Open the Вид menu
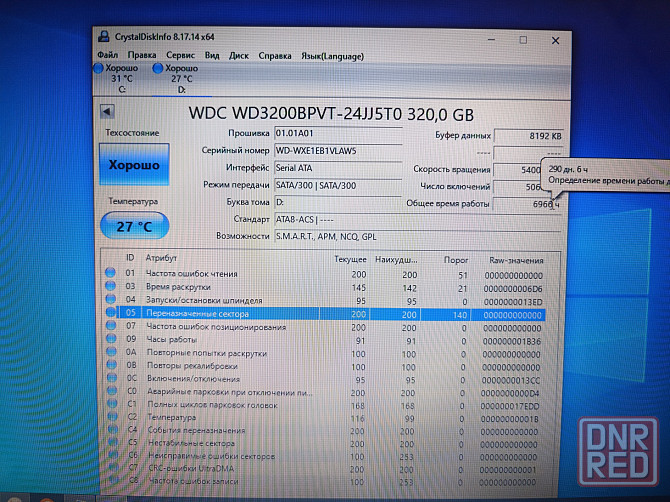Screen dimensions: 670x502 (212, 56)
